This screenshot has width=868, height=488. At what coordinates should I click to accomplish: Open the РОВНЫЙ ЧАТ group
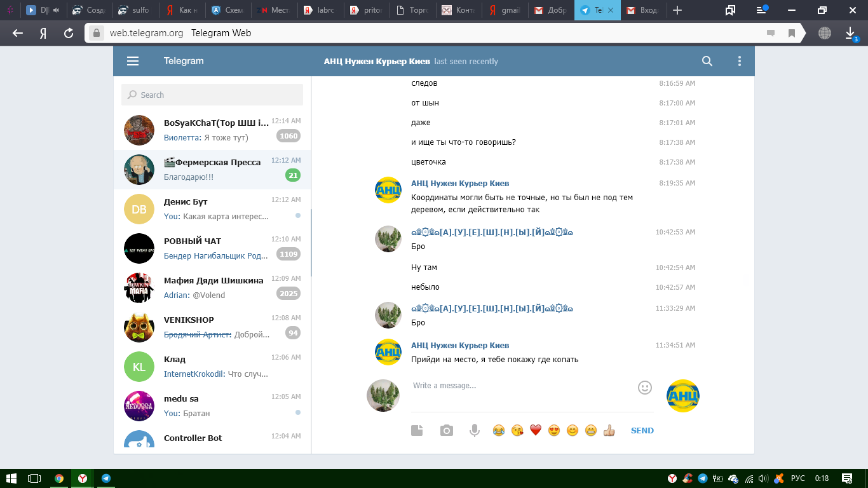pos(212,248)
